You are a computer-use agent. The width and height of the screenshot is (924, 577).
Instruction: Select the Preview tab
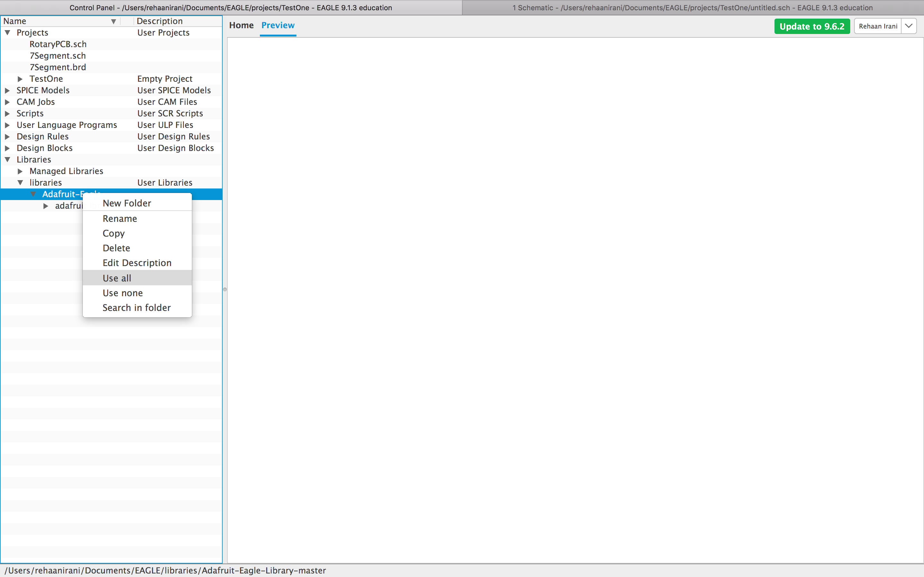click(x=278, y=25)
